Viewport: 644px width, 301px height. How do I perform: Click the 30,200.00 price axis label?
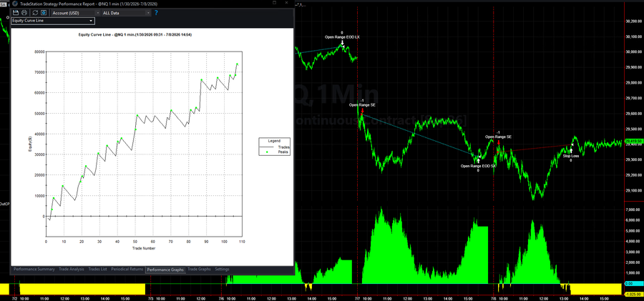(x=633, y=21)
